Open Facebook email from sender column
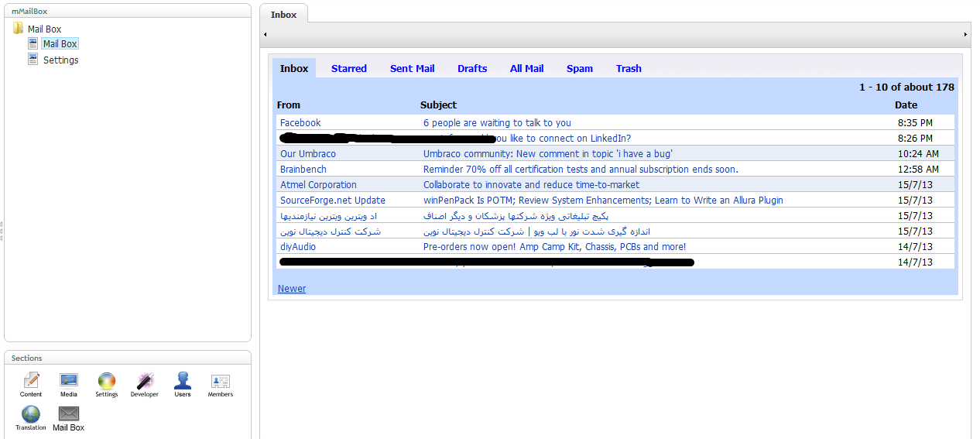980x439 pixels. click(300, 122)
